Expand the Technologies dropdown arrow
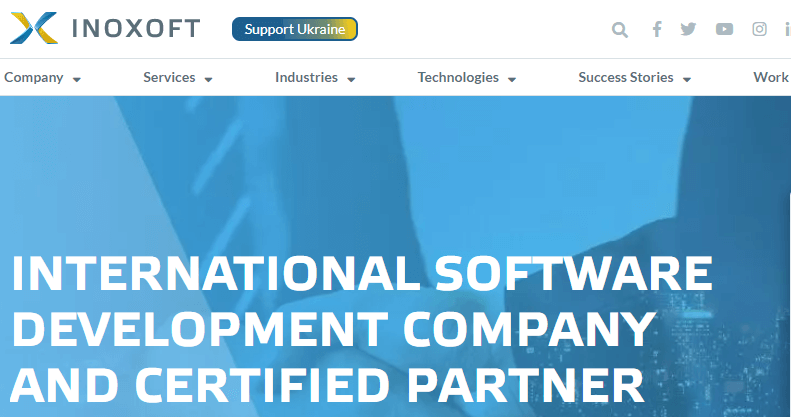The image size is (791, 417). (512, 79)
